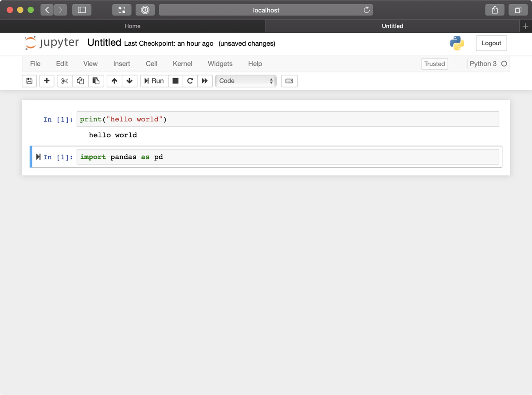Screen dimensions: 532x395
Task: Click the Logout button
Action: [x=491, y=43]
